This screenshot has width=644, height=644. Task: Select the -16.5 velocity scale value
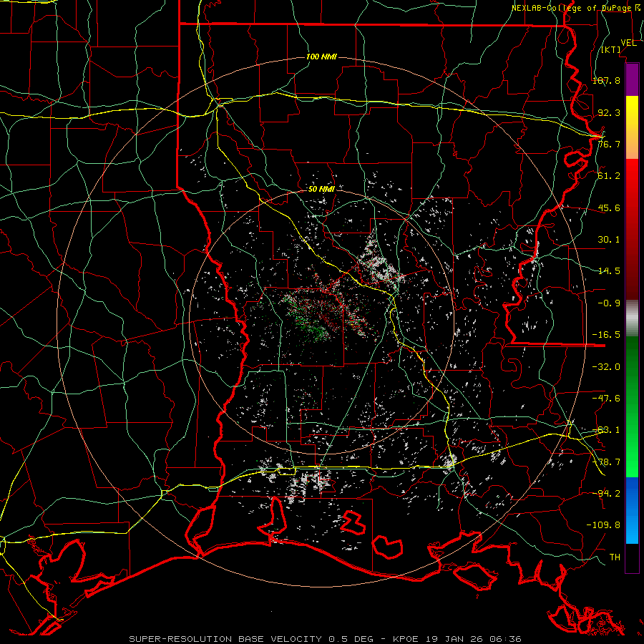[x=606, y=335]
